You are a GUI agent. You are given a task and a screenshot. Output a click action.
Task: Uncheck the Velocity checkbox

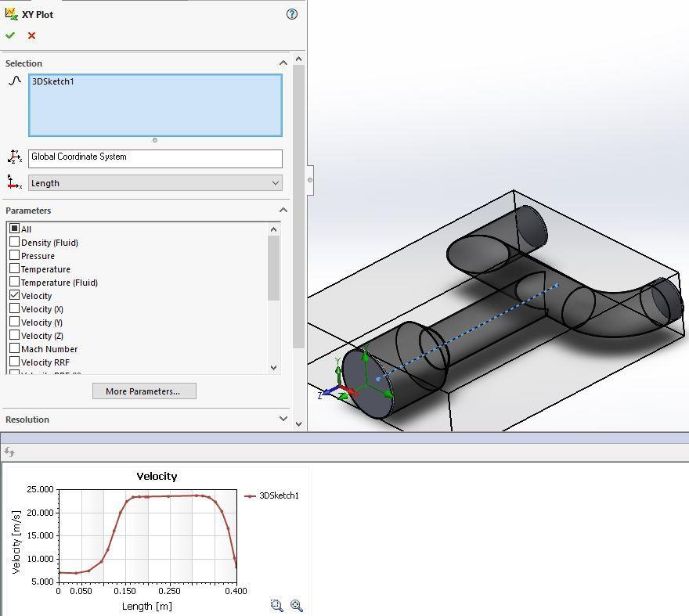click(x=15, y=295)
